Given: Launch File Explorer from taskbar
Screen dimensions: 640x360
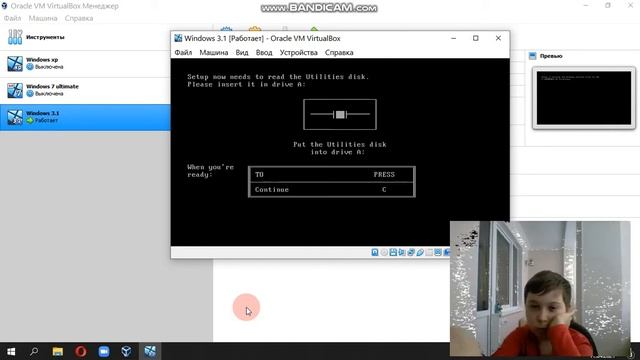Looking at the screenshot, I should pyautogui.click(x=58, y=351).
